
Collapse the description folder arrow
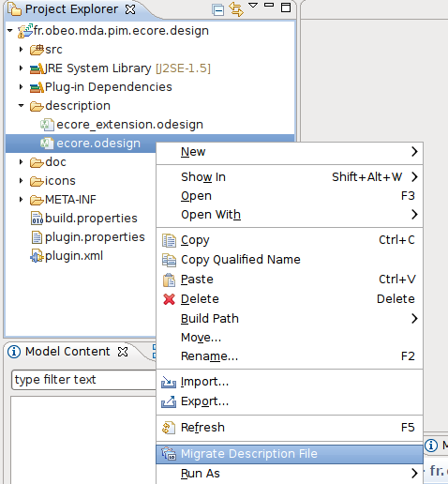point(21,106)
